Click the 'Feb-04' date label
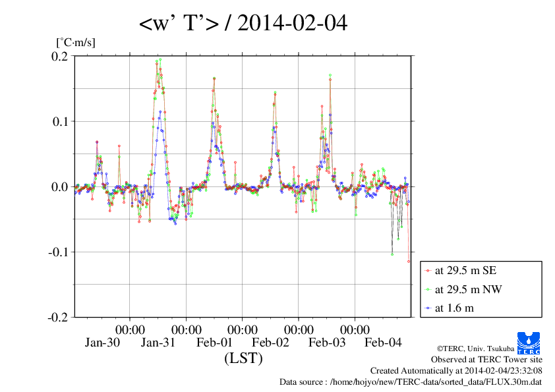Image resolution: width=555 pixels, height=392 pixels. [x=383, y=343]
